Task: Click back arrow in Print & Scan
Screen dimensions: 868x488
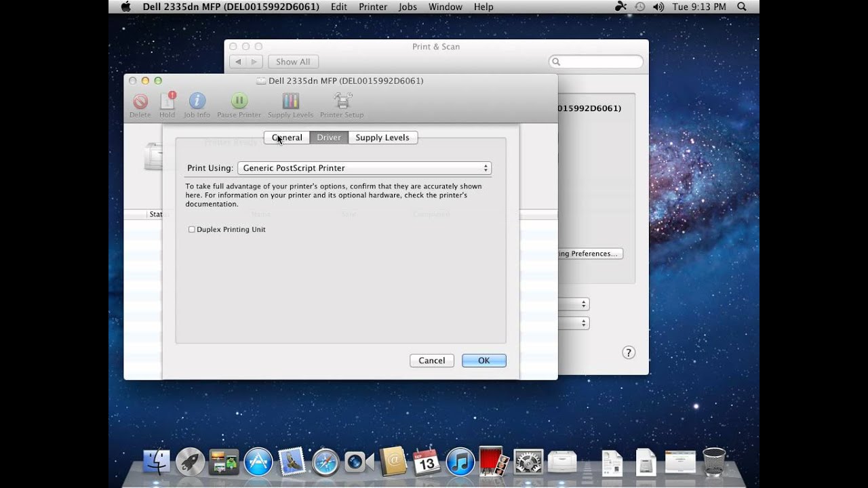Action: point(237,62)
